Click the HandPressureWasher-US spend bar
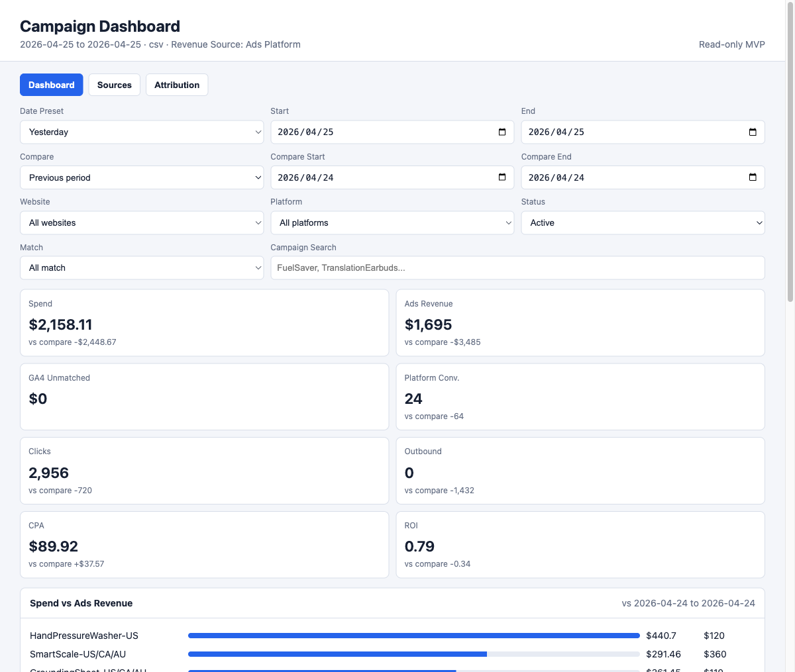This screenshot has height=672, width=795. click(414, 636)
